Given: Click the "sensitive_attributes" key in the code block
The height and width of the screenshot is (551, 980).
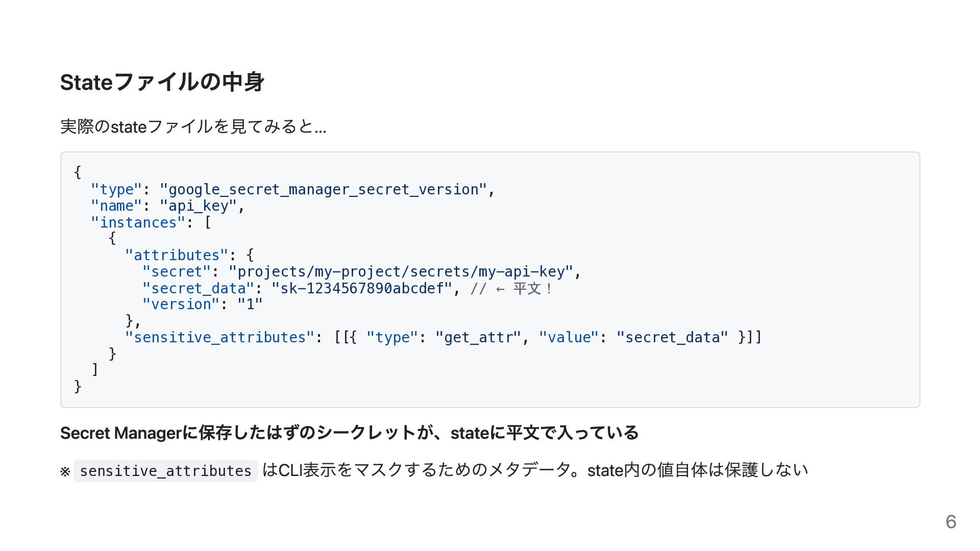Looking at the screenshot, I should [219, 338].
